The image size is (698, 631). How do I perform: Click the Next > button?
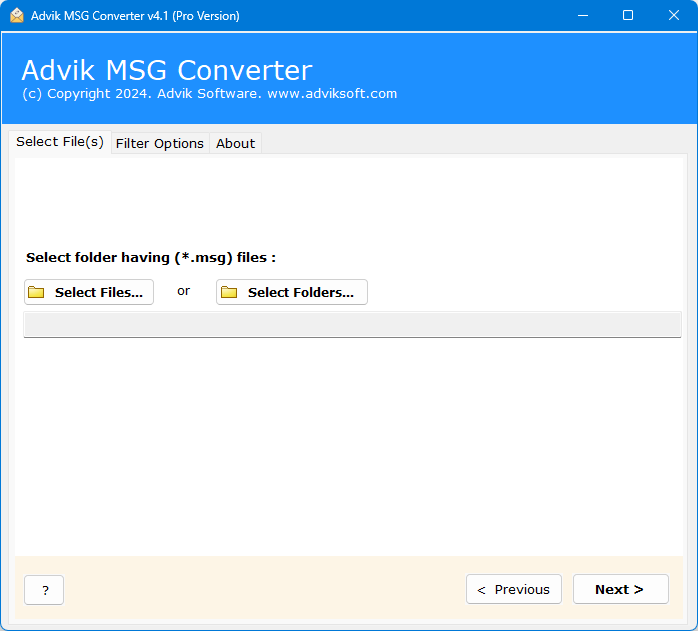tap(619, 589)
